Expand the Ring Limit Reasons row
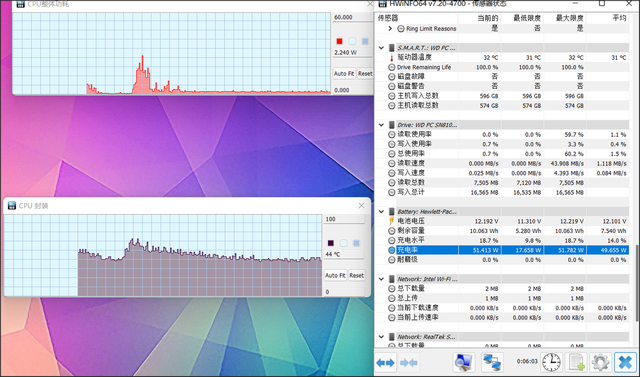Screen dimensions: 640x377 tap(390, 29)
